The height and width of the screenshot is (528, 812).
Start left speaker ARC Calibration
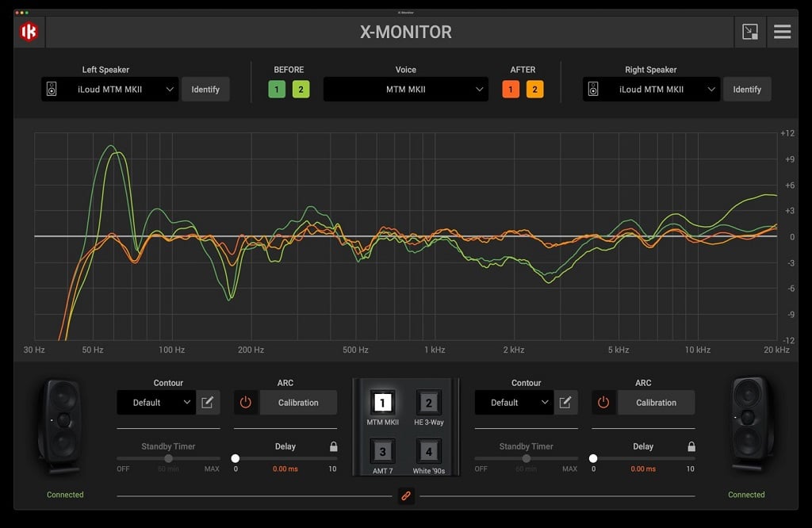(298, 402)
